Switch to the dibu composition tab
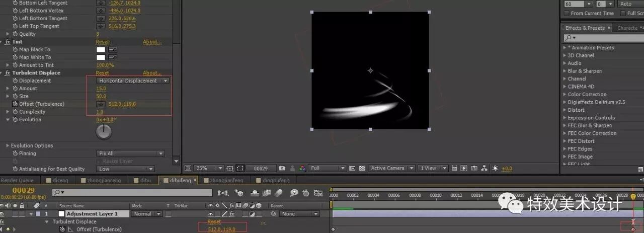Screen dimensions: 644x233 point(142,180)
